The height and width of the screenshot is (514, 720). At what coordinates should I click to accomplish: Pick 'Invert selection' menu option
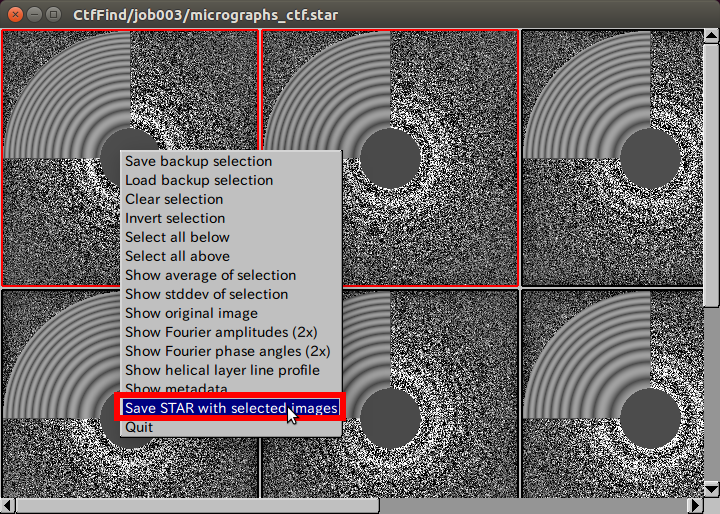tap(175, 218)
